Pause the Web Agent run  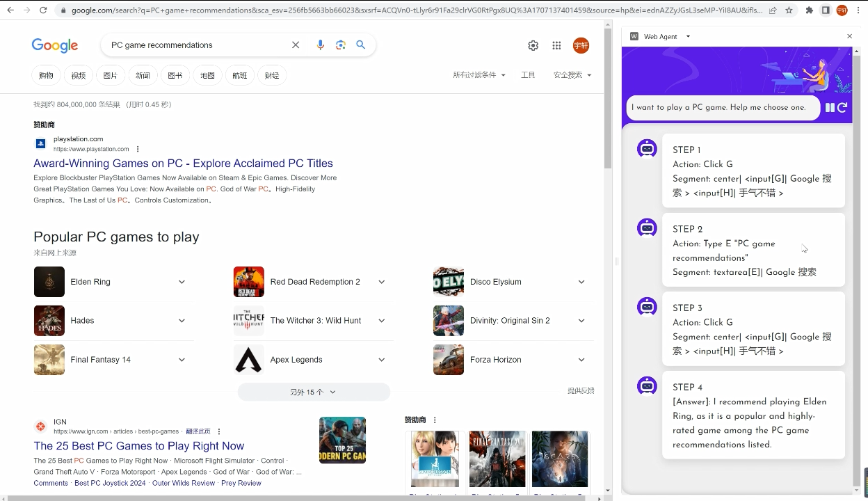830,107
